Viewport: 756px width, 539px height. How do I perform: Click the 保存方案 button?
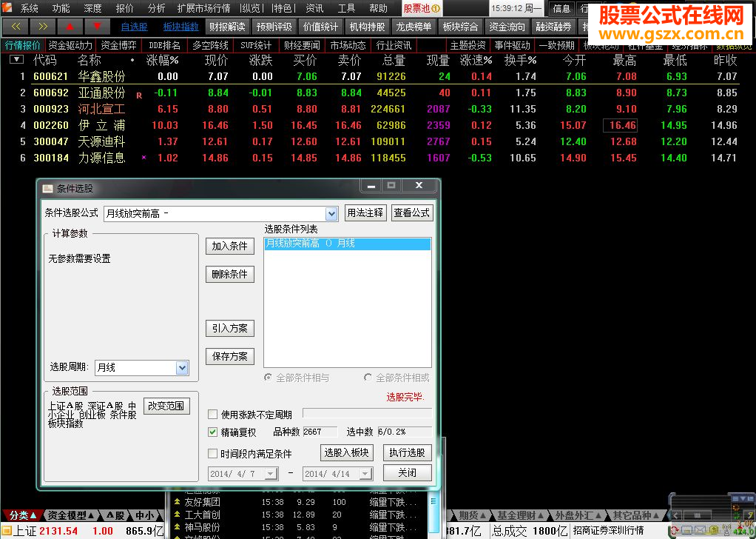pyautogui.click(x=230, y=357)
